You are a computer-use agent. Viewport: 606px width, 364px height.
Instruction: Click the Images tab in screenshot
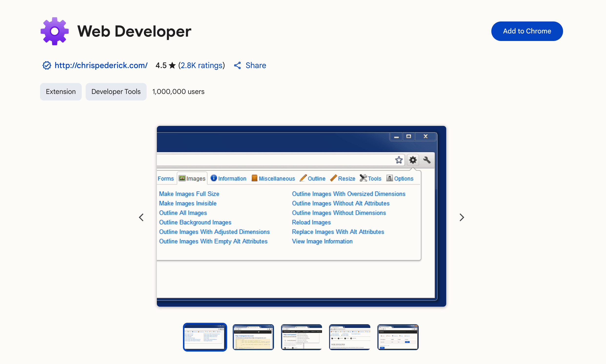(x=192, y=179)
